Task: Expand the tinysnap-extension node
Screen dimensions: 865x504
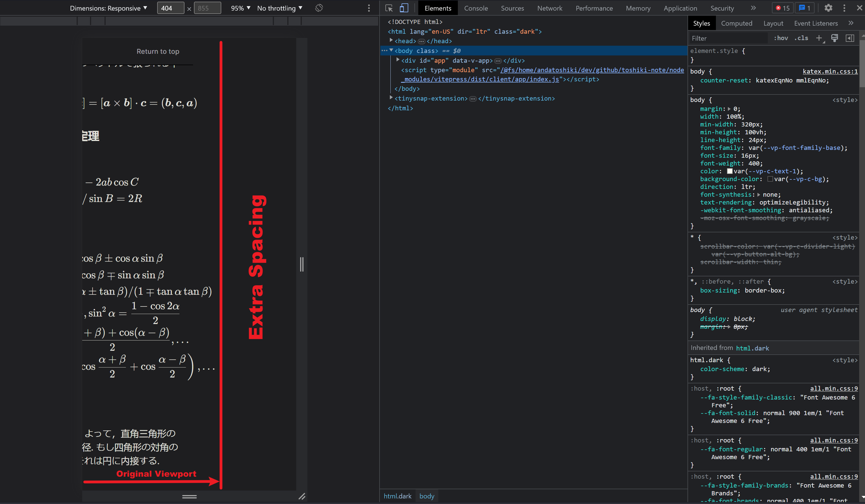Action: (x=391, y=98)
